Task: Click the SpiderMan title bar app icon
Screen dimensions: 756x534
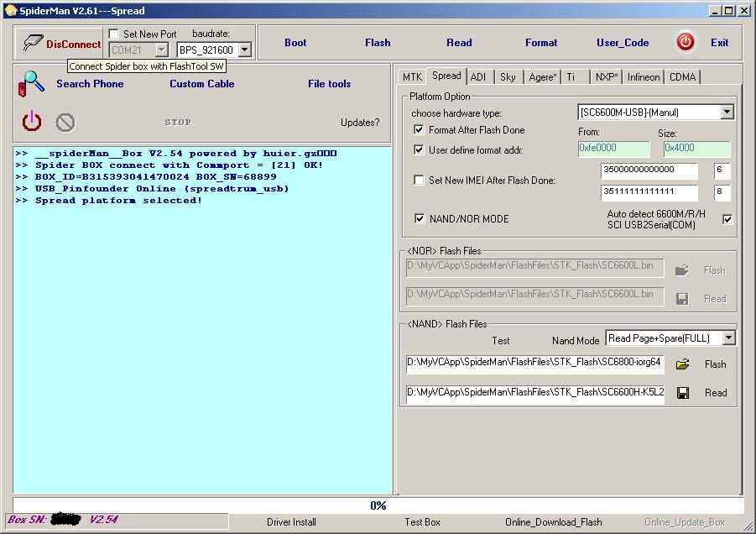Action: (x=11, y=11)
